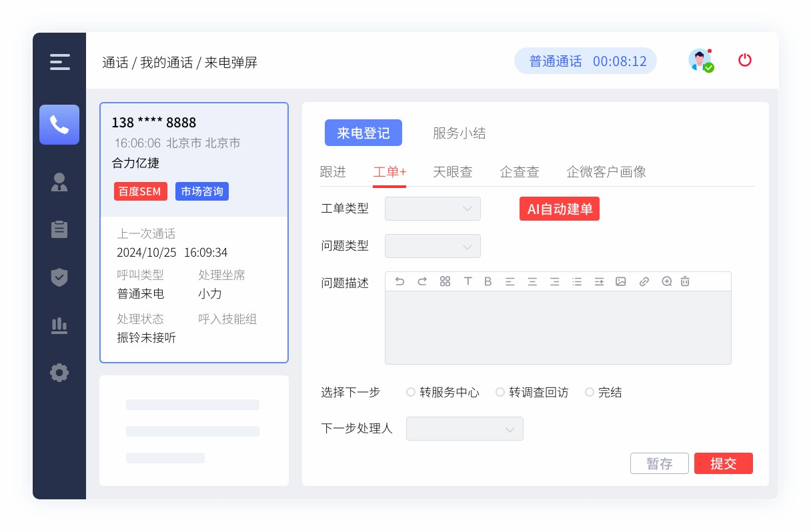The image size is (811, 532).
Task: Open the 工单类型 dropdown
Action: tap(432, 209)
